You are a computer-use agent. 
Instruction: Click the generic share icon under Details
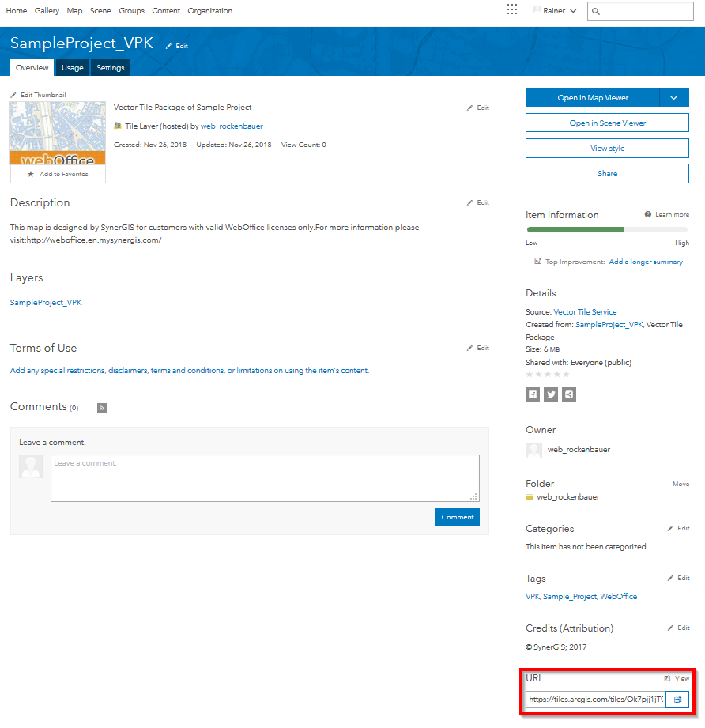[x=569, y=394]
